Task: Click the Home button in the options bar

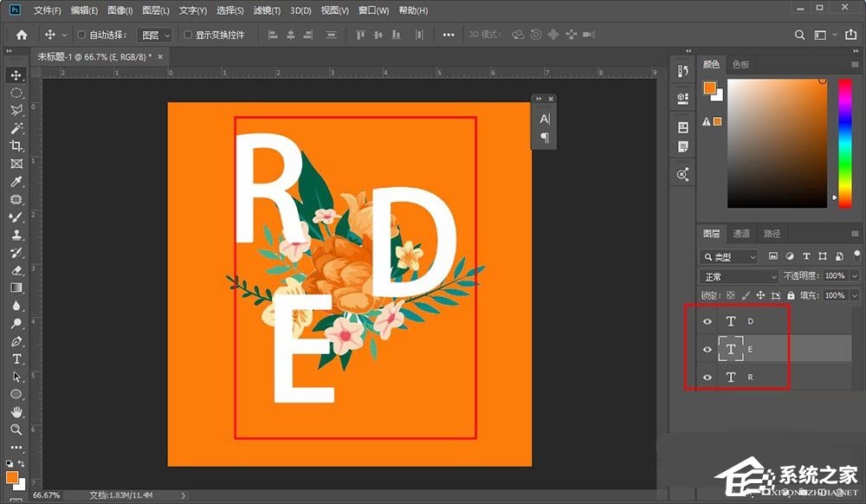Action: click(21, 35)
